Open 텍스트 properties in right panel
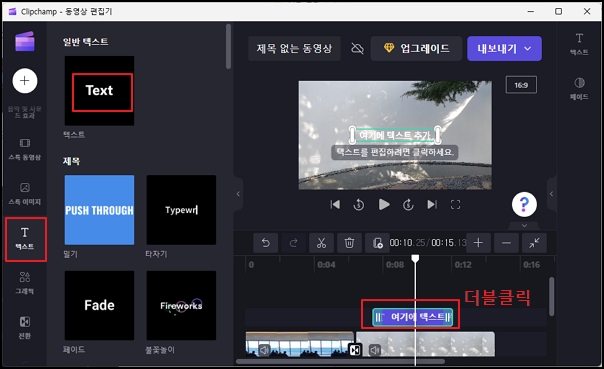This screenshot has width=604, height=369. [579, 44]
